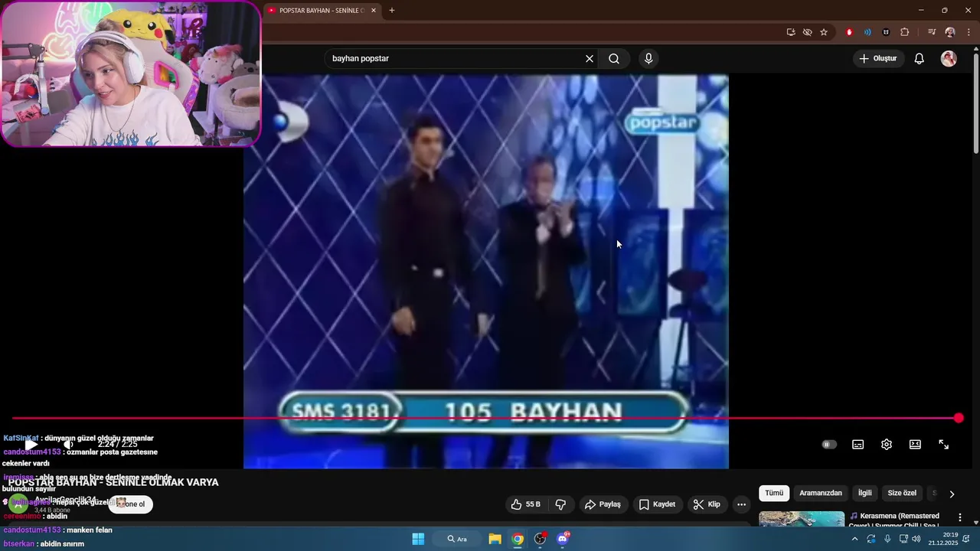Bookmark this page with star icon

pyautogui.click(x=824, y=32)
